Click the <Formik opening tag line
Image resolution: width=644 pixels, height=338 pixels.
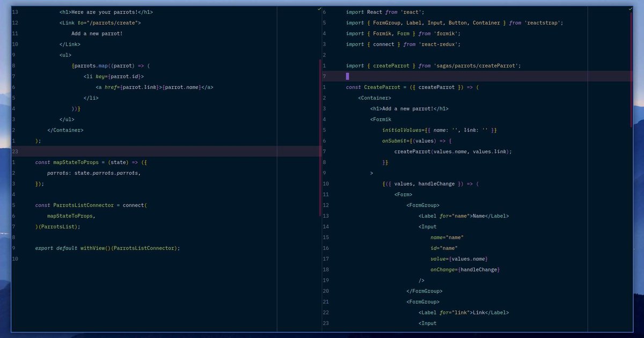381,119
